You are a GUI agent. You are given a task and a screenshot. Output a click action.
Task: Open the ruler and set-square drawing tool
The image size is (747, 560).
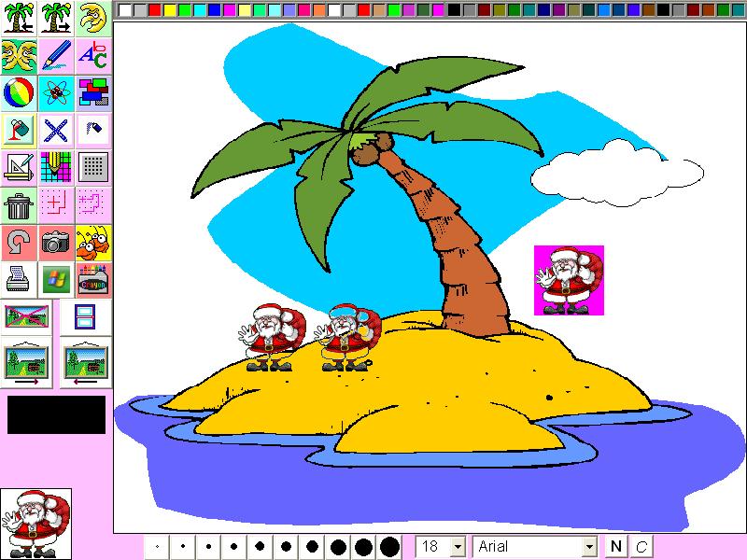point(19,167)
